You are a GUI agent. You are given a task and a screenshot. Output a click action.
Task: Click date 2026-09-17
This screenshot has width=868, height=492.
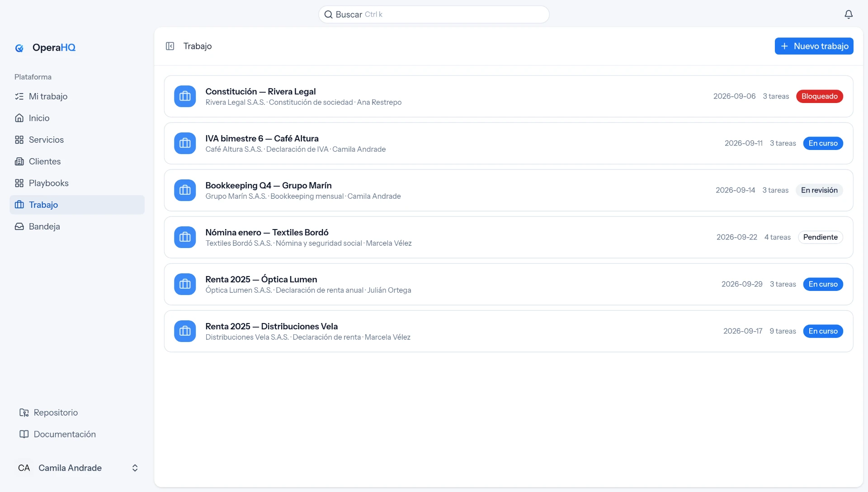[x=743, y=331]
